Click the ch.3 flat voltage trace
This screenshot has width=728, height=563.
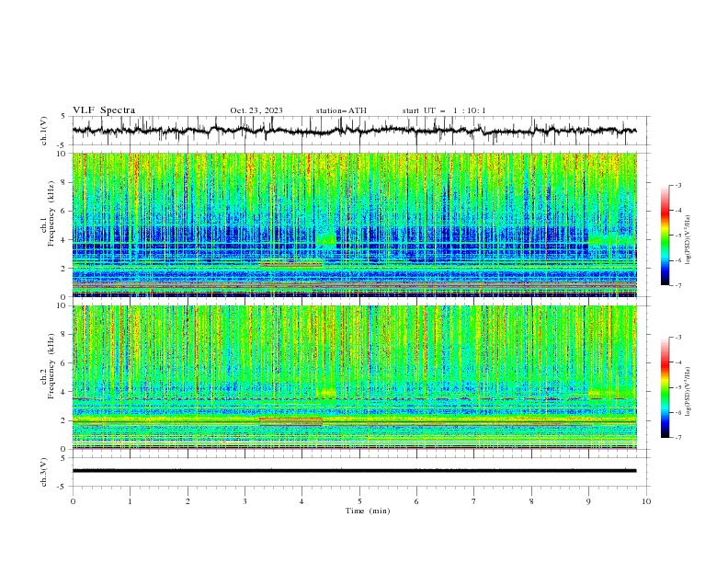(354, 471)
